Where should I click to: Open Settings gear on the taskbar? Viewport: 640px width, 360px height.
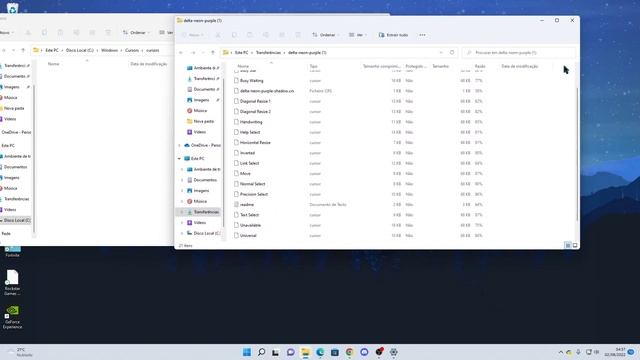coord(393,352)
